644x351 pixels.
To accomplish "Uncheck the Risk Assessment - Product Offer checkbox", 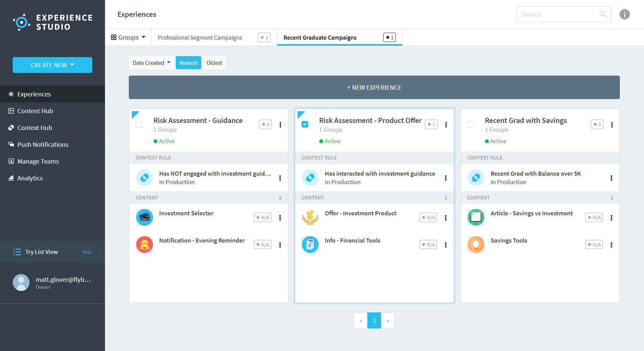I will pyautogui.click(x=305, y=124).
